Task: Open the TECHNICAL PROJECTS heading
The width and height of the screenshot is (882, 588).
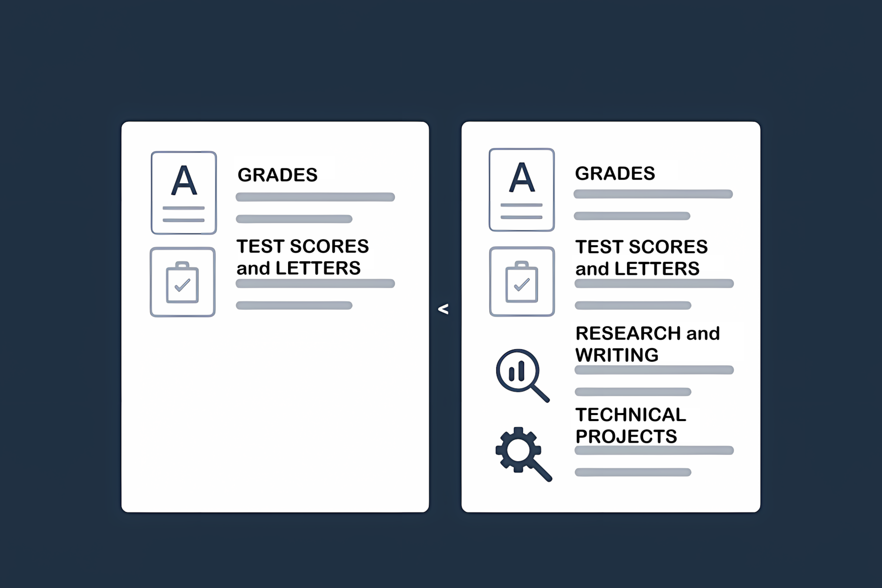Action: click(x=631, y=425)
